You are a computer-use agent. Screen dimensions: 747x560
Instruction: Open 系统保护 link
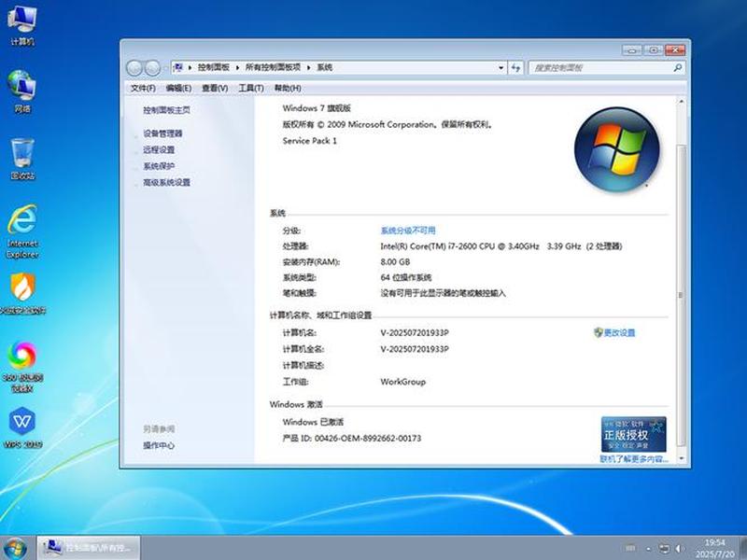[159, 166]
